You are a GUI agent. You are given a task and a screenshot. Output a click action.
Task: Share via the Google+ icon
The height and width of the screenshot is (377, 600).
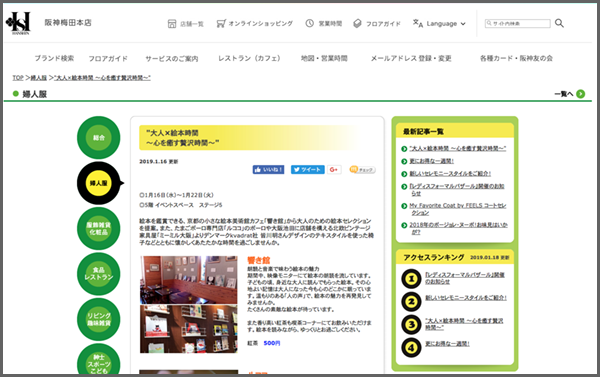[334, 170]
